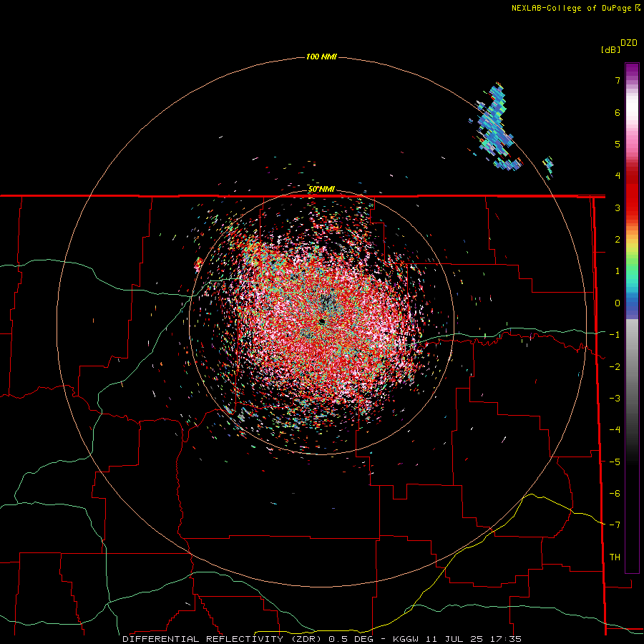Screen dimensions: 644x644
Task: Click the -6 value on color scale
Action: [x=615, y=494]
